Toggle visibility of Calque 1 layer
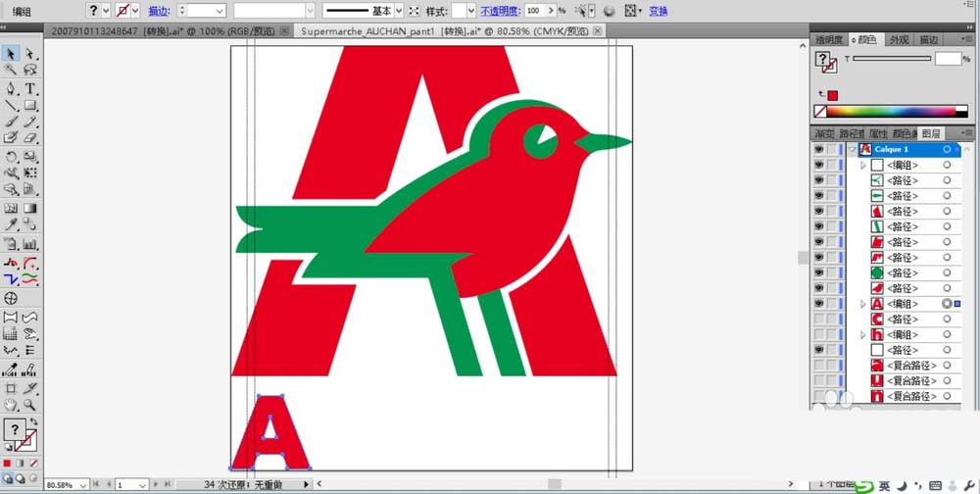Image resolution: width=980 pixels, height=494 pixels. point(818,149)
